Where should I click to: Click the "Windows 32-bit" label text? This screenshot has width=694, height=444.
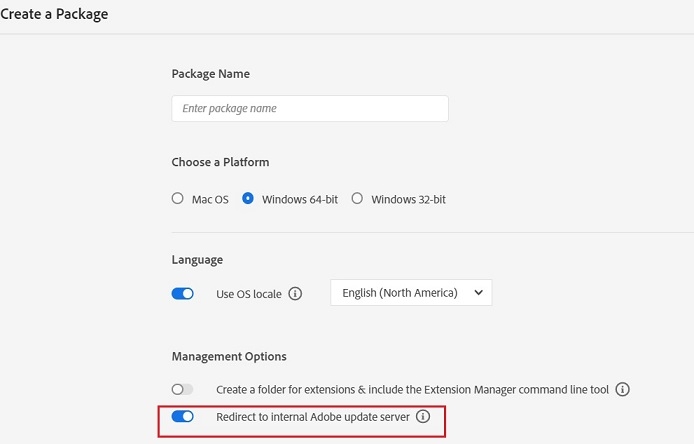[x=408, y=200]
